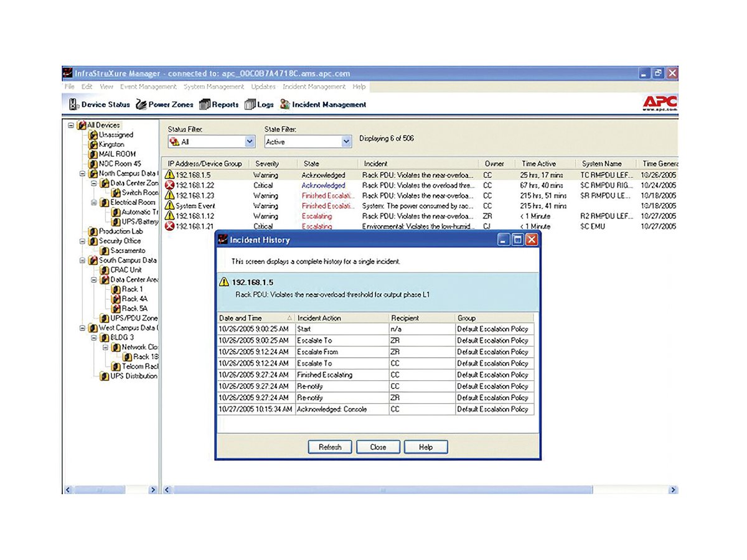
Task: Collapse the BLDG 3 tree node
Action: click(95, 338)
